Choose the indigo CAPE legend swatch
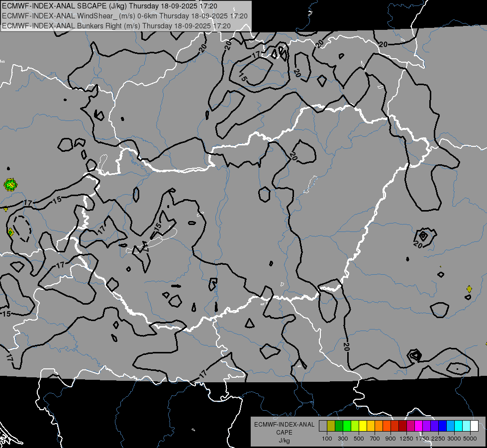The height and width of the screenshot is (448, 487). (x=434, y=426)
